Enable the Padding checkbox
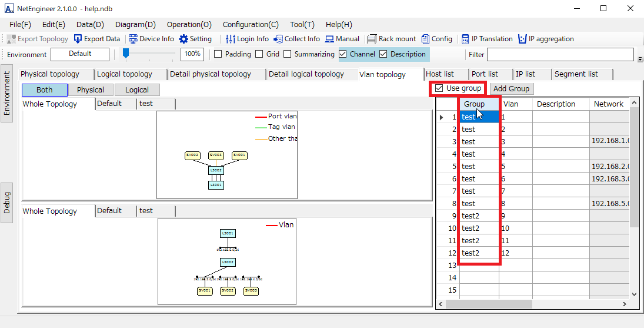The height and width of the screenshot is (328, 644). click(x=218, y=54)
